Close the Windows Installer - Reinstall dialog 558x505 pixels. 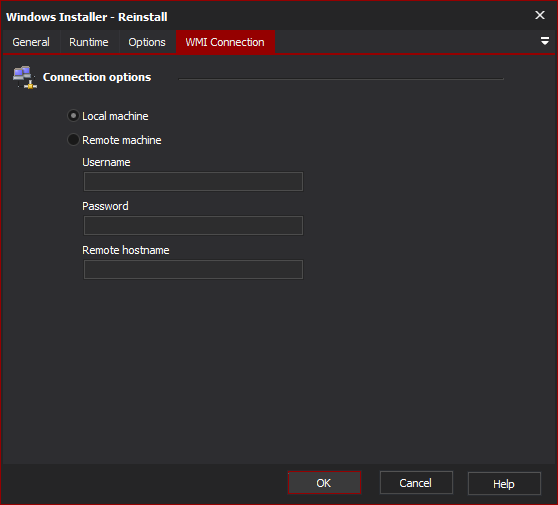tap(540, 15)
